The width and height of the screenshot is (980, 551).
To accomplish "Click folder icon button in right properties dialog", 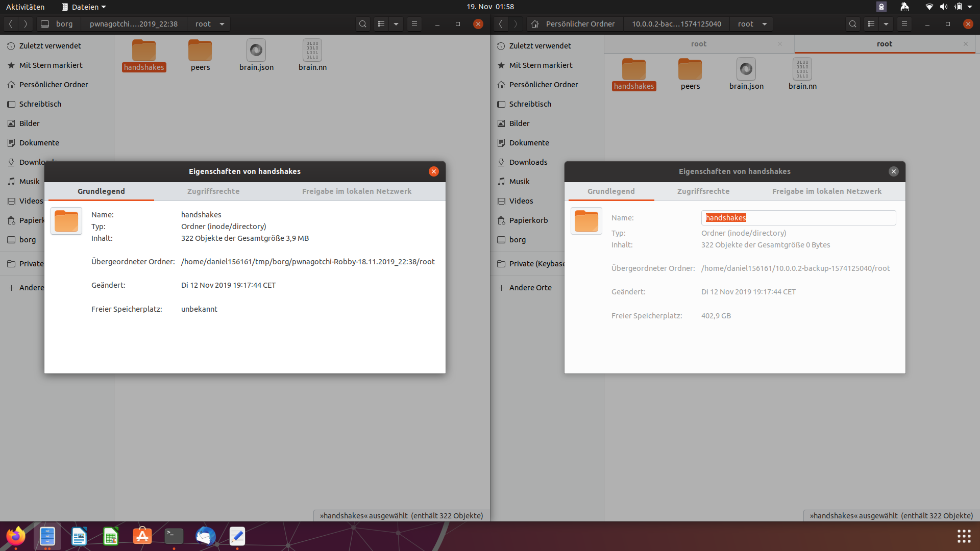I will click(x=586, y=221).
